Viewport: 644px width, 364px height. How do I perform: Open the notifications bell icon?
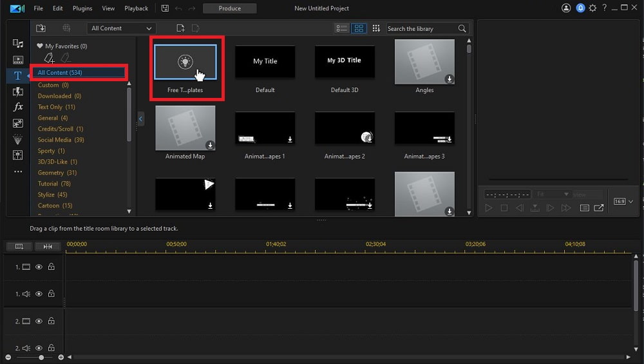click(580, 8)
